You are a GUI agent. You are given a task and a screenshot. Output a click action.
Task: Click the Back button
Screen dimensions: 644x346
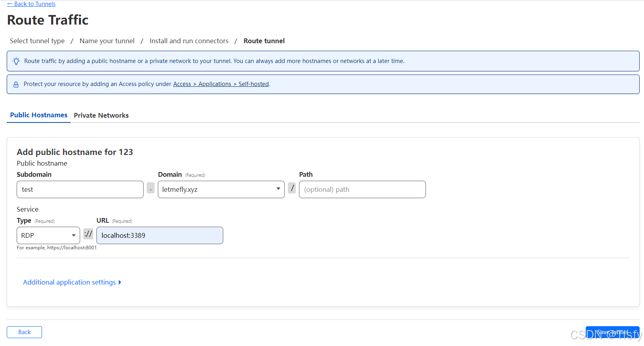coord(24,332)
